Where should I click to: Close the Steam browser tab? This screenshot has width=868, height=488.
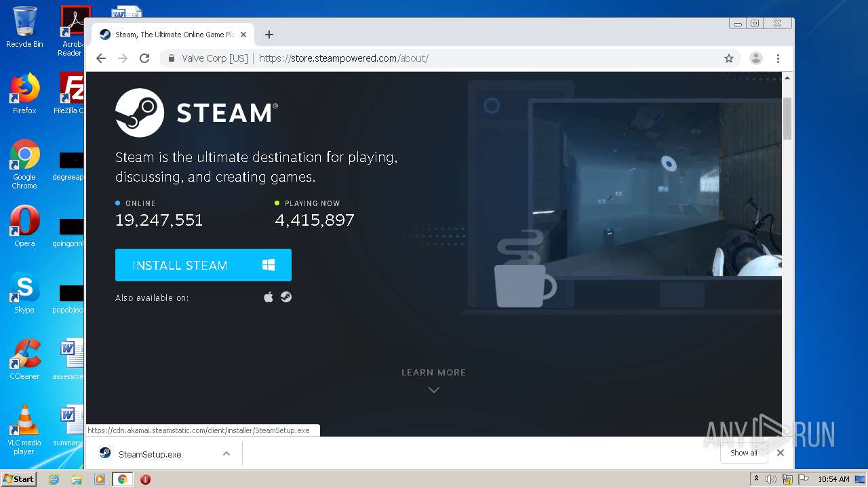point(243,35)
